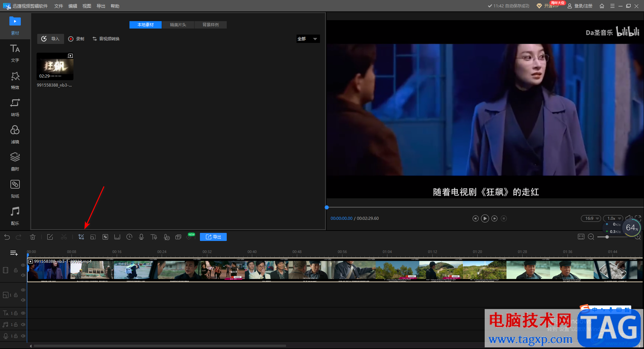Click the undo arrow in timeline toolbar
Viewport: 644px width, 349px height.
pyautogui.click(x=7, y=237)
